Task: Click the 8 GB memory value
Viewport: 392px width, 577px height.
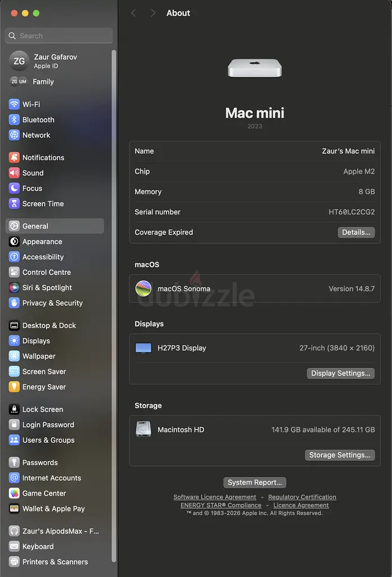Action: pyautogui.click(x=367, y=192)
